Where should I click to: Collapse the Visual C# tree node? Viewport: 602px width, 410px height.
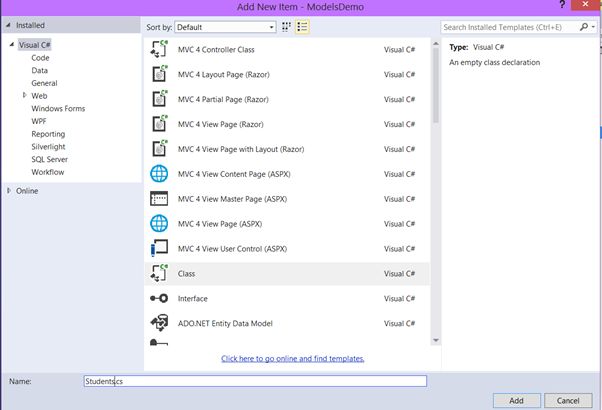12,45
